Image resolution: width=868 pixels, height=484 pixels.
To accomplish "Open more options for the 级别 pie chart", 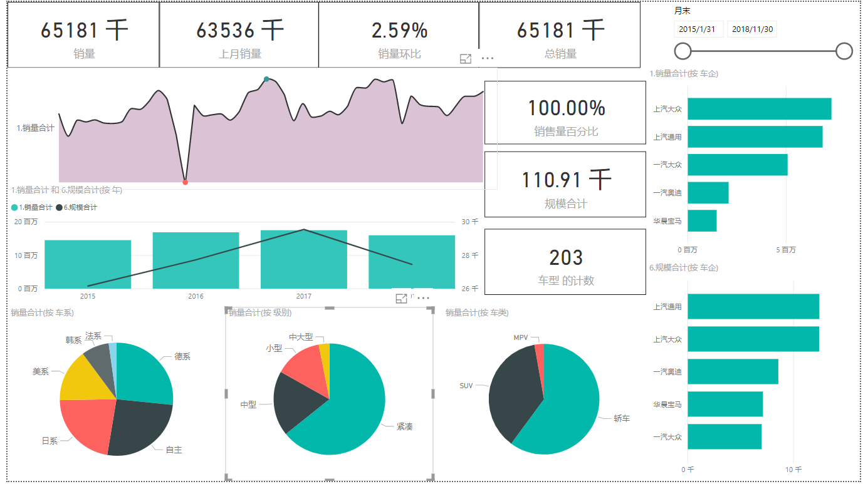I will [423, 299].
